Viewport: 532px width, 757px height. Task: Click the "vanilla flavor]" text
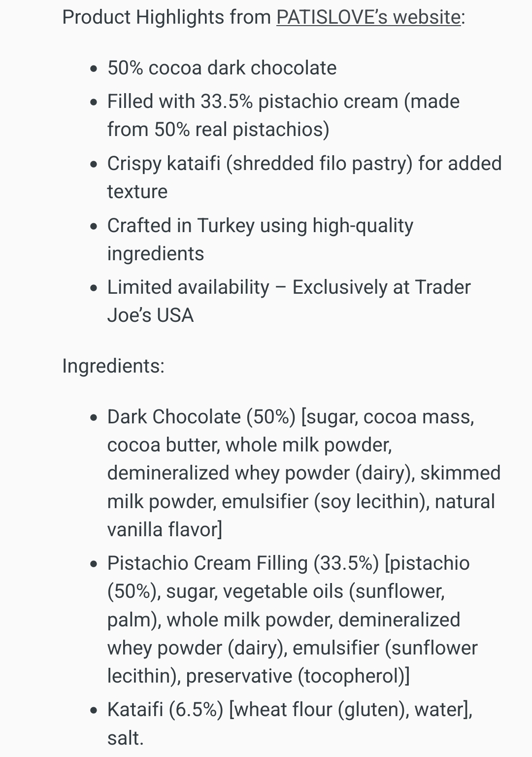[x=165, y=530]
